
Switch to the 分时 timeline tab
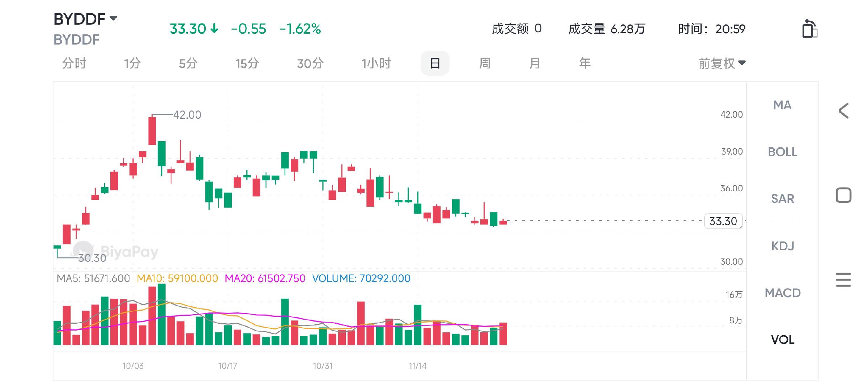point(74,63)
